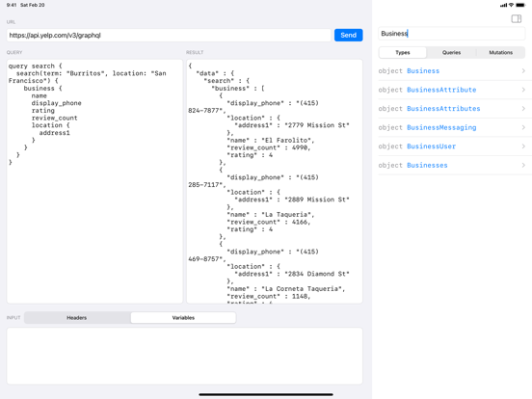
Task: Click the 'La Taqueria' name in the result
Action: [x=287, y=214]
